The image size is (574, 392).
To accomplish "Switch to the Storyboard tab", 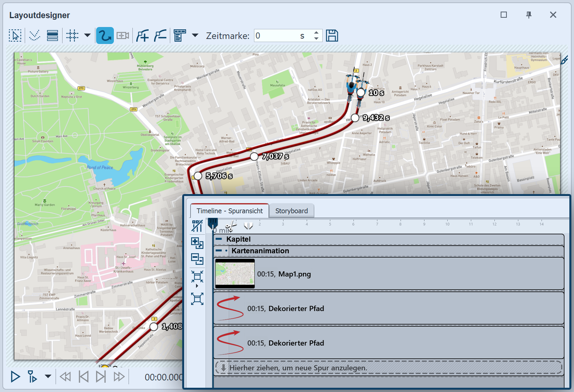I will point(291,211).
